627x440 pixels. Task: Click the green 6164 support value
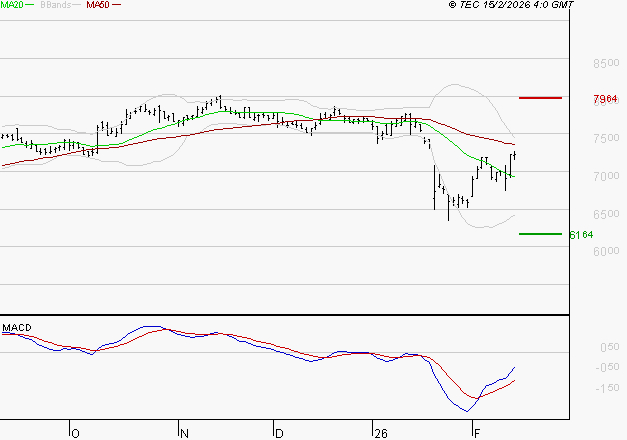[581, 235]
